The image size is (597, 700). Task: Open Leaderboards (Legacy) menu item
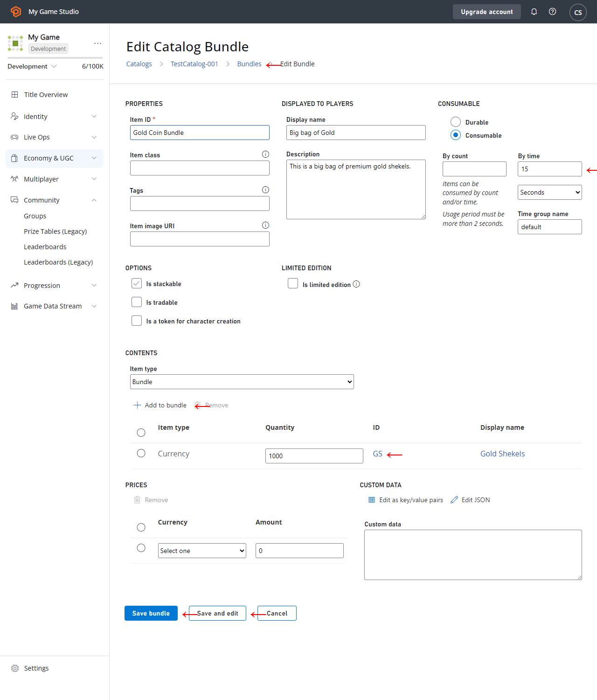(x=58, y=262)
